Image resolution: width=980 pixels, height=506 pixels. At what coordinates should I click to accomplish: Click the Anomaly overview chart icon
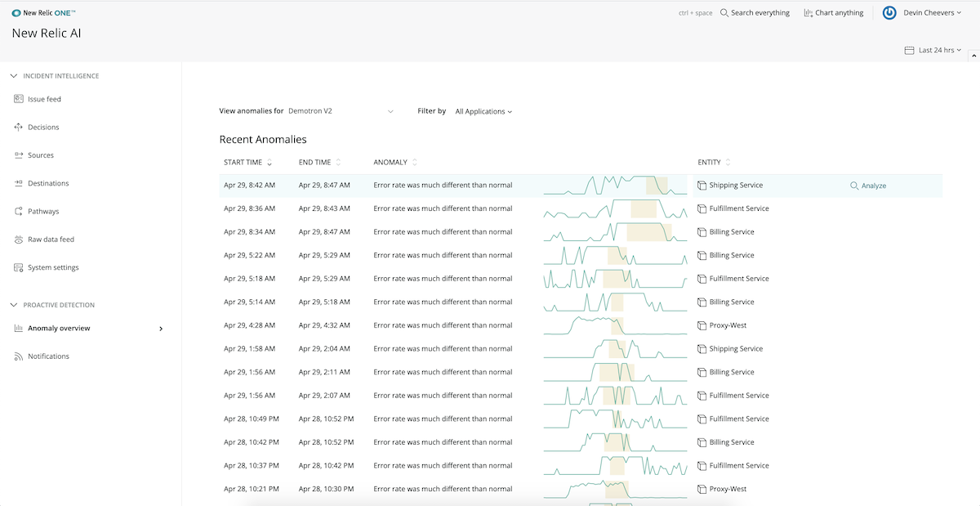(x=19, y=329)
